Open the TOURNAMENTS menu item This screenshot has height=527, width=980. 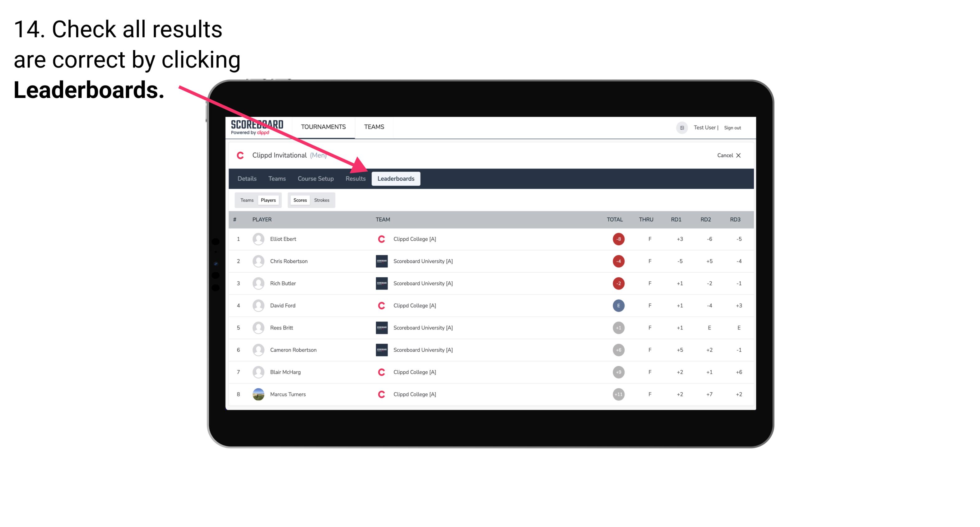click(x=324, y=127)
